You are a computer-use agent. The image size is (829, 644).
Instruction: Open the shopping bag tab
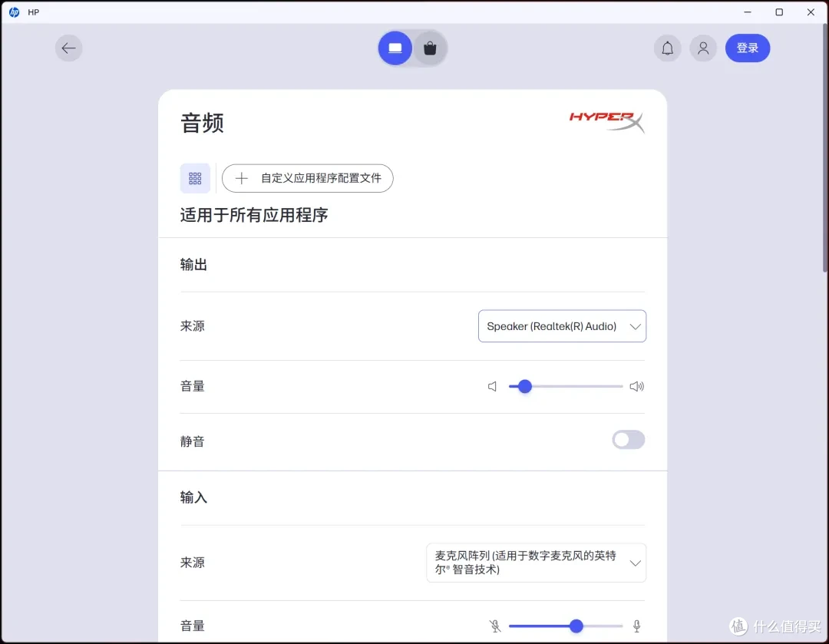pyautogui.click(x=430, y=48)
